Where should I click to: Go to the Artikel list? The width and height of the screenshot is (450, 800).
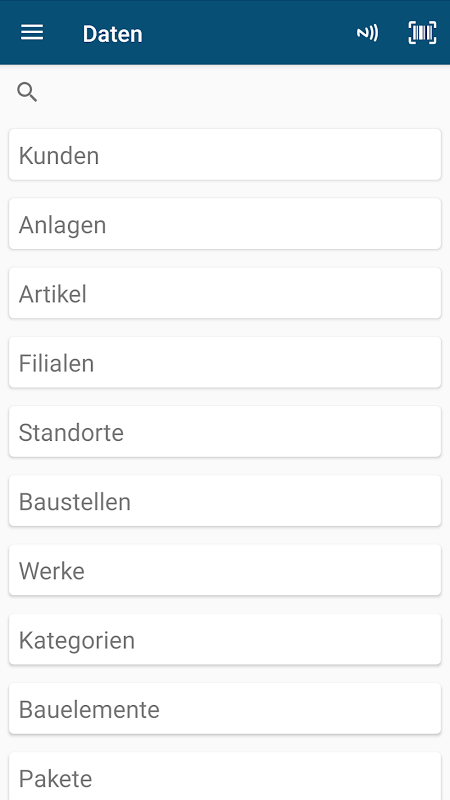[225, 293]
